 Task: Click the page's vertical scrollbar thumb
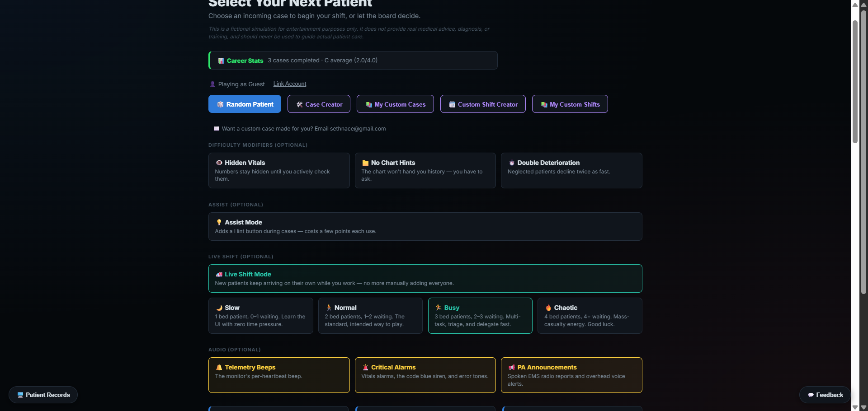coord(855,81)
